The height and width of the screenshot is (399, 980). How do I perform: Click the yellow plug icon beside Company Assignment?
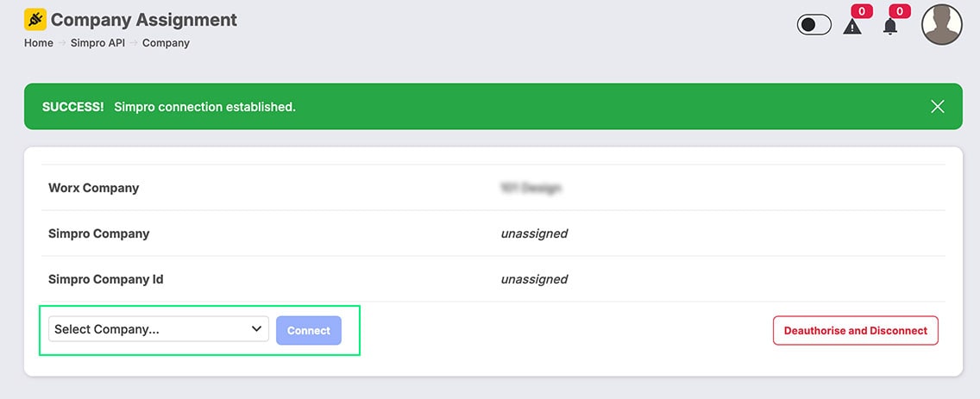35,19
